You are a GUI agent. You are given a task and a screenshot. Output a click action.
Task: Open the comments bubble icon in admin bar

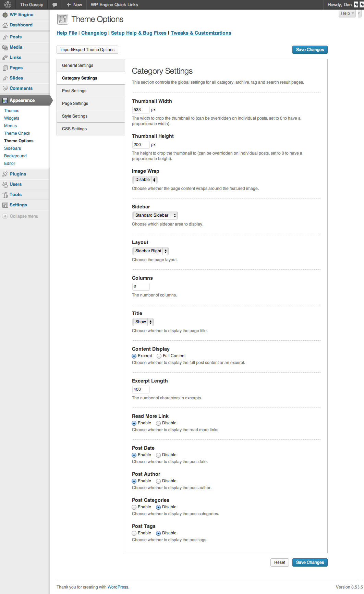[54, 5]
